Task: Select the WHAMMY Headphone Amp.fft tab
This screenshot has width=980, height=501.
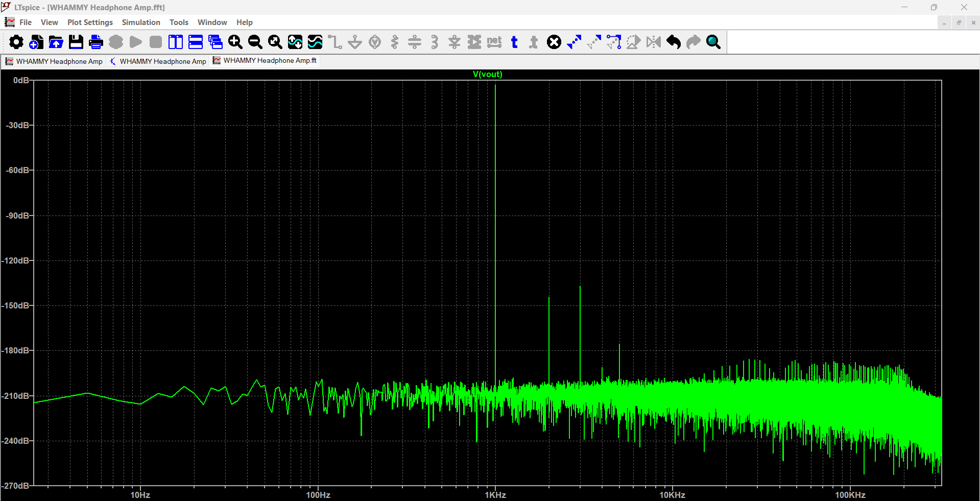Action: (265, 61)
